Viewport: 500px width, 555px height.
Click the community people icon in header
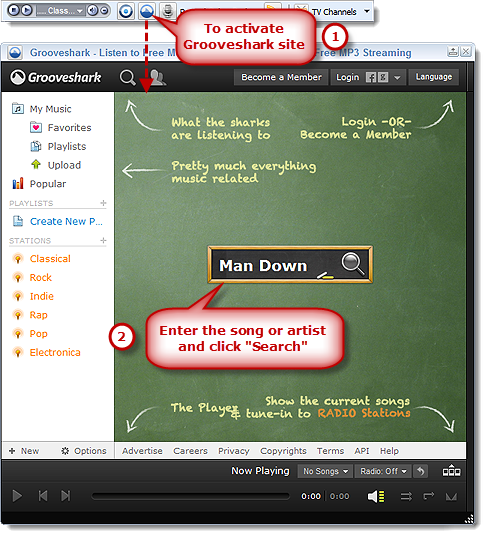157,77
